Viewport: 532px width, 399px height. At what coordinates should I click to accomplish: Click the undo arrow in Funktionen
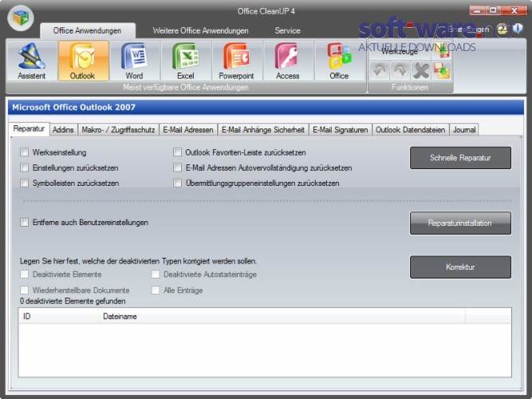pyautogui.click(x=380, y=70)
